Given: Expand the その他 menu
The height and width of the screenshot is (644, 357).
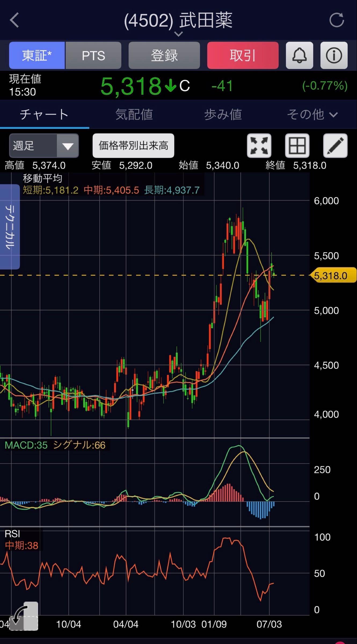Looking at the screenshot, I should pos(312,115).
